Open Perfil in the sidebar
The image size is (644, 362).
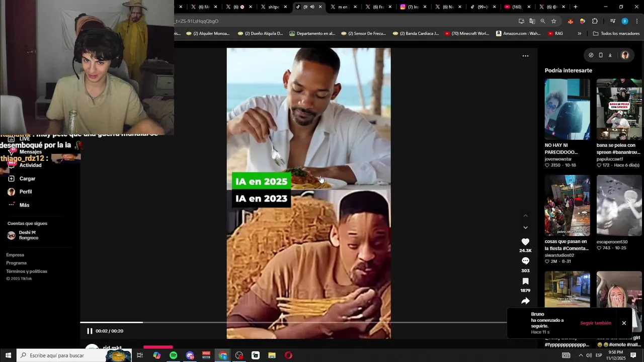20,192
